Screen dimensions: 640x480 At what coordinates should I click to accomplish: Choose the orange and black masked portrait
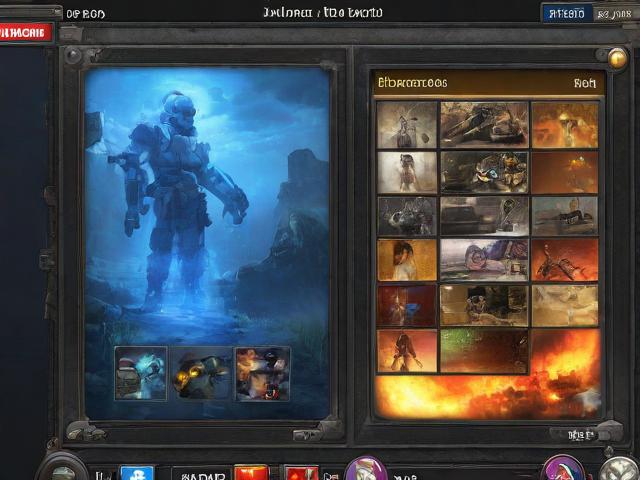click(262, 374)
